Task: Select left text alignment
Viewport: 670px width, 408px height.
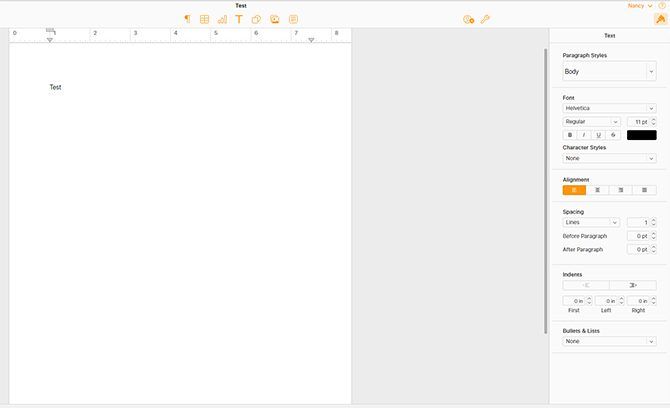Action: [x=574, y=190]
